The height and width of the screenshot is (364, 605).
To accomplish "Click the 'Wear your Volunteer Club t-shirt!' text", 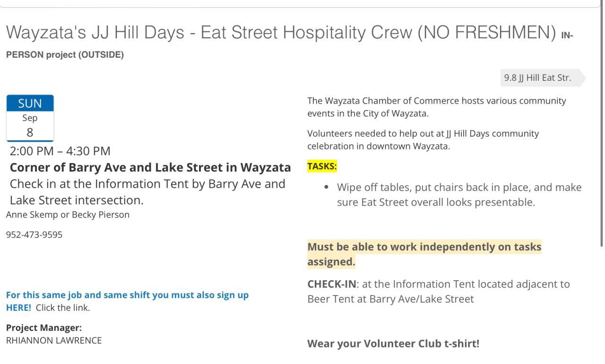I will click(393, 344).
